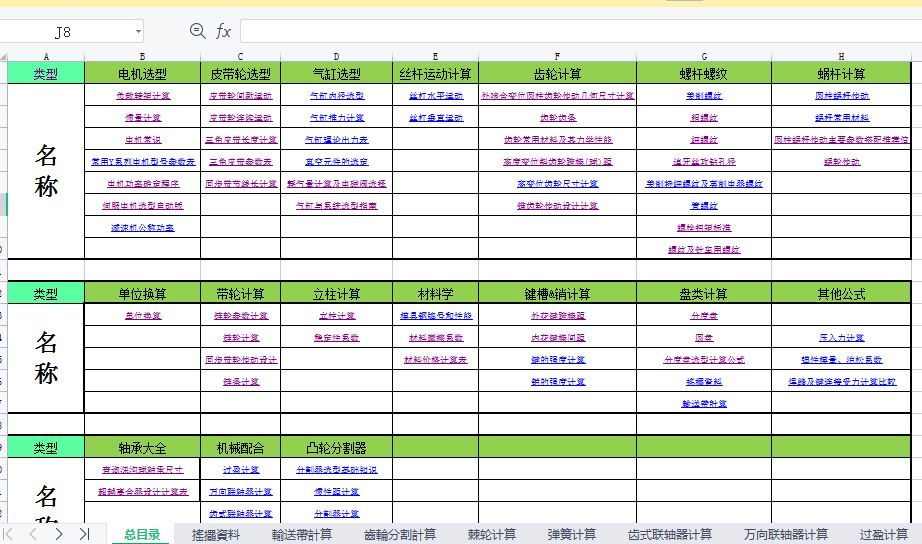This screenshot has width=922, height=544.
Task: Switch to the 棘轮计算 sheet tab
Action: (492, 534)
